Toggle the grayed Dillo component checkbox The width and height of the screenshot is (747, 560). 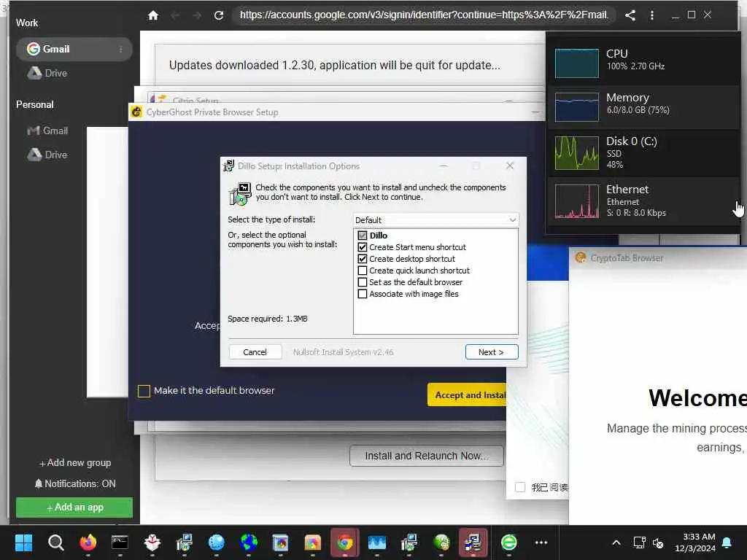[363, 236]
